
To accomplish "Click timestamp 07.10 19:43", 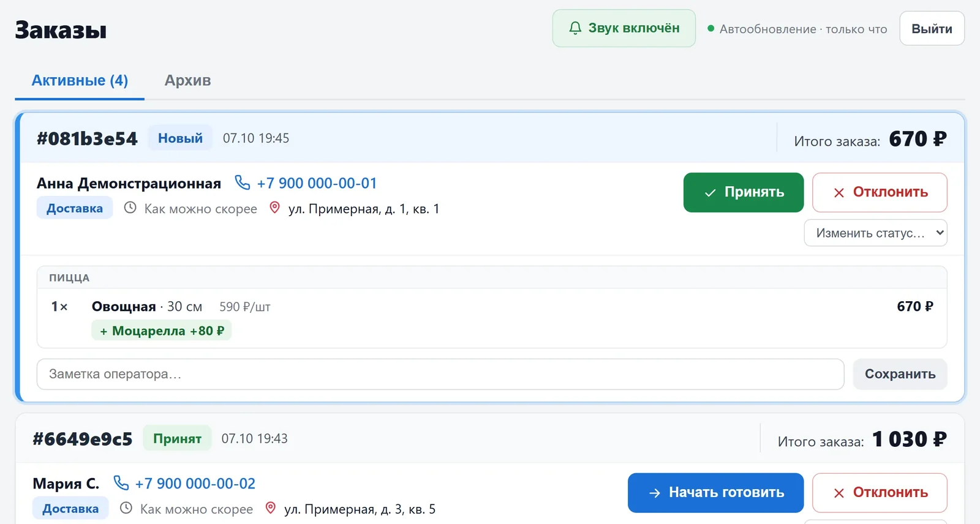I will 254,438.
